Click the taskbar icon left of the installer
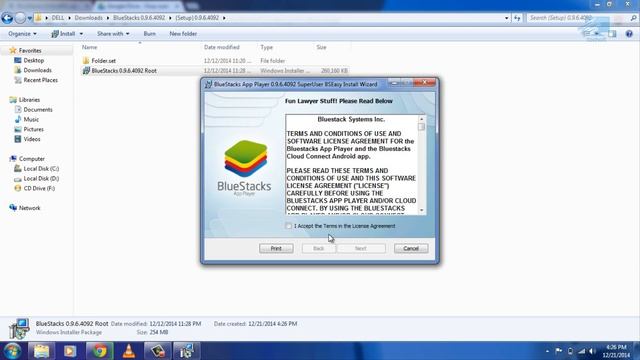 (x=158, y=351)
